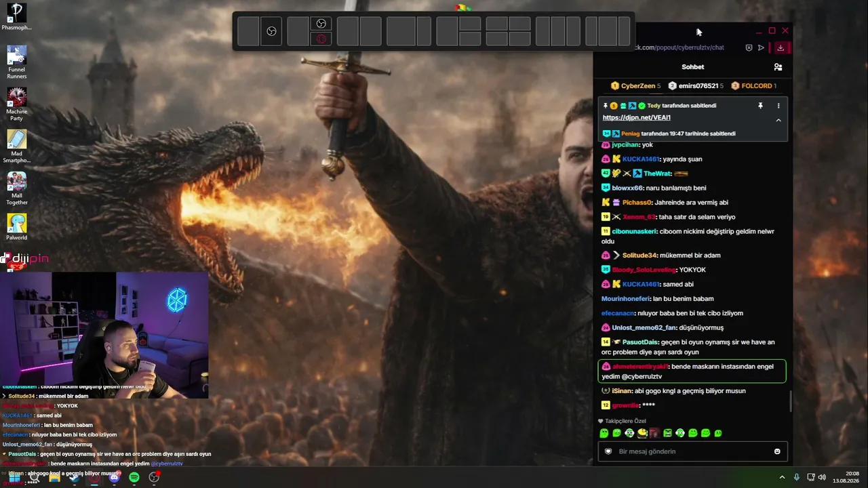Viewport: 868px width, 488px height.
Task: Click the Sohbet chat header title
Action: [693, 67]
